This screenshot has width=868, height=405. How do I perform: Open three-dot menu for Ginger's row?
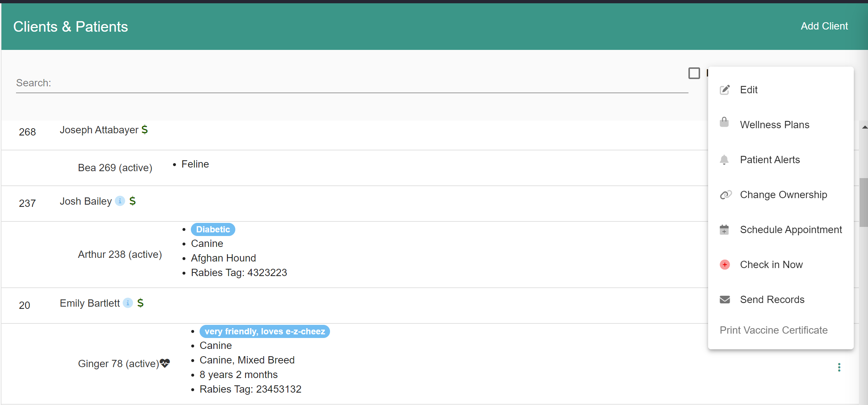click(x=839, y=367)
